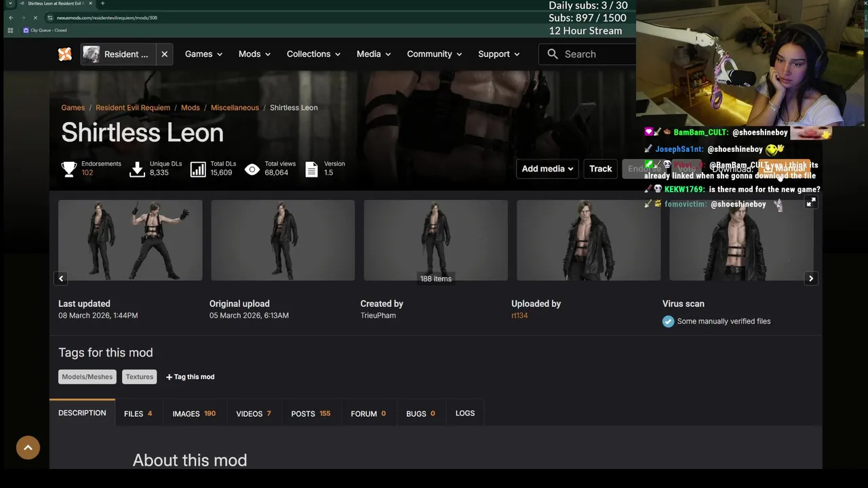This screenshot has height=488, width=868.
Task: Go to Games breadcrumb link
Action: tap(73, 108)
